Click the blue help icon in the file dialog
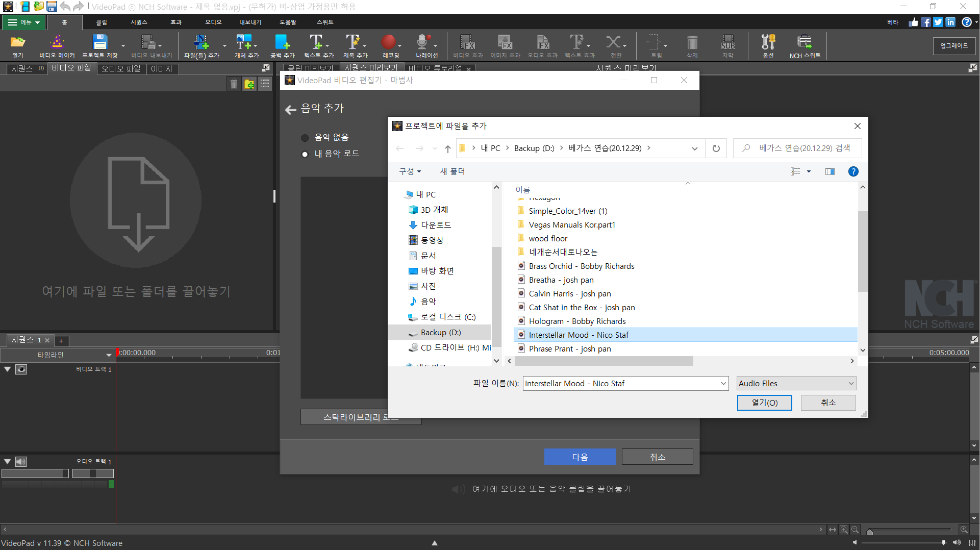 tap(853, 171)
